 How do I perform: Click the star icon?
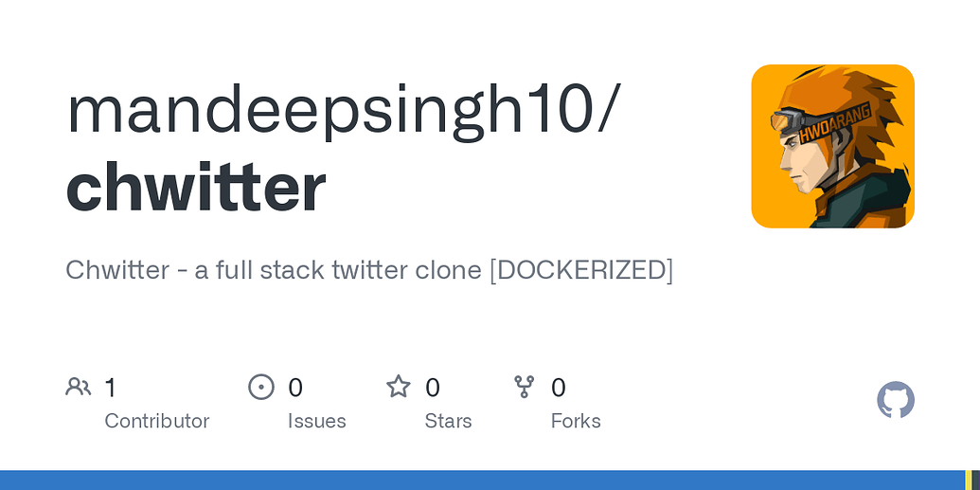click(x=399, y=387)
